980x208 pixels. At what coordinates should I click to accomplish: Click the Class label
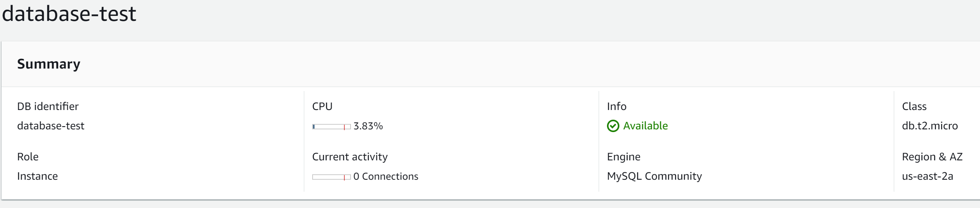914,107
